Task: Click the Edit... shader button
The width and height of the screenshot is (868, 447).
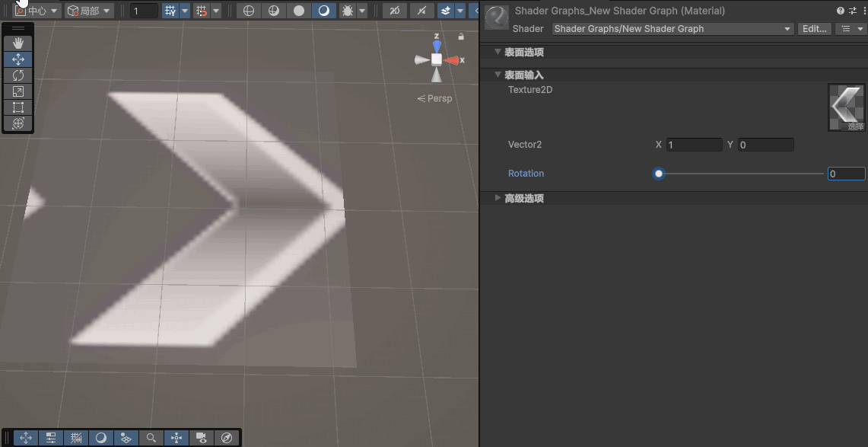Action: click(814, 29)
